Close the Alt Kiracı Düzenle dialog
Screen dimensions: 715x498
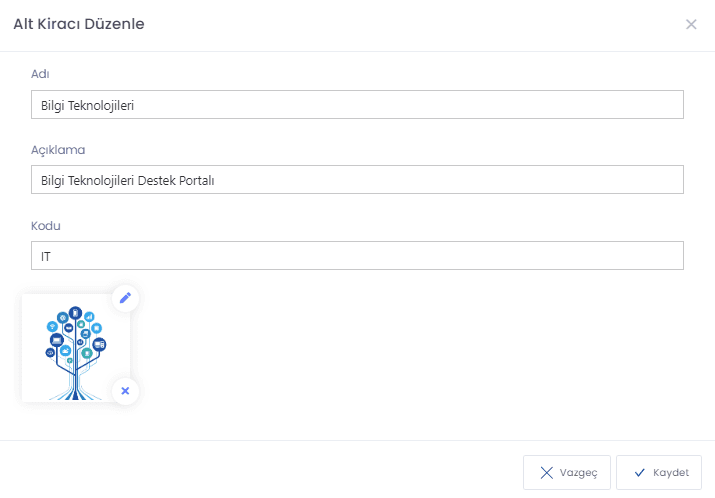tap(691, 24)
